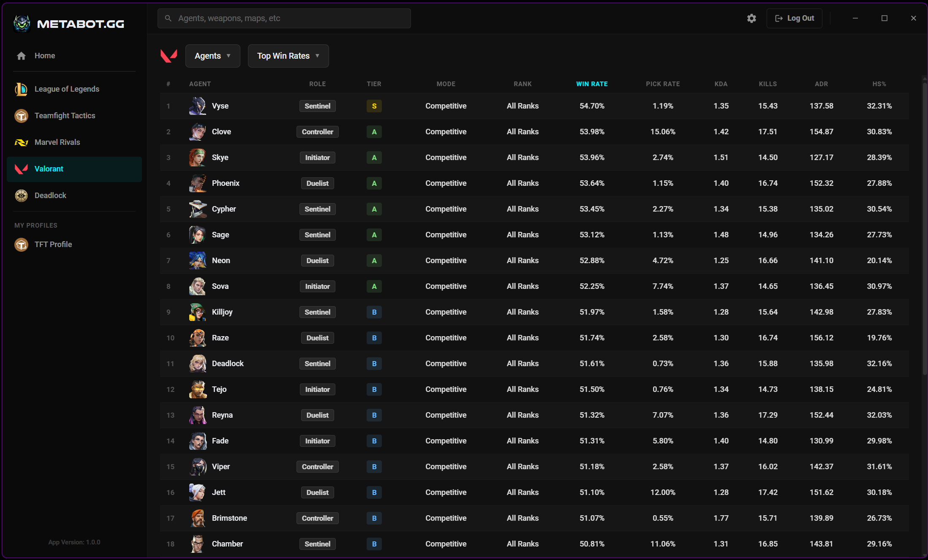The height and width of the screenshot is (560, 928).
Task: Click the S tier badge for Vyse
Action: coord(374,106)
